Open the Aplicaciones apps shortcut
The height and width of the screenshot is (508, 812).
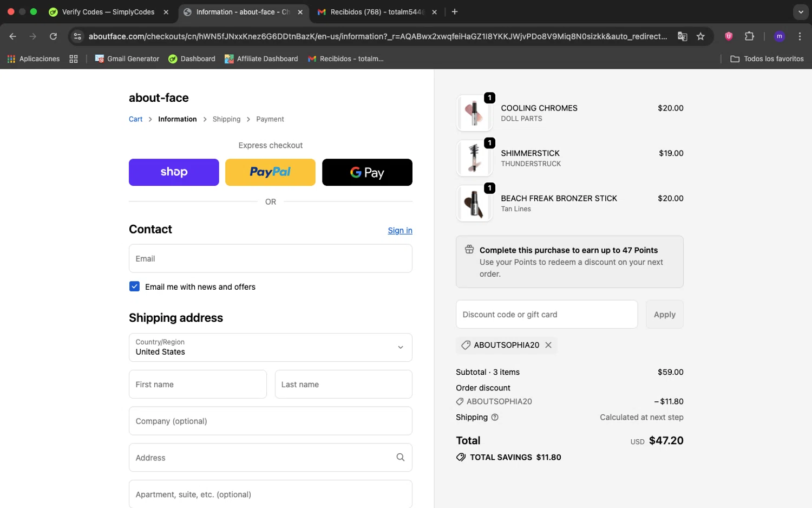[34, 58]
